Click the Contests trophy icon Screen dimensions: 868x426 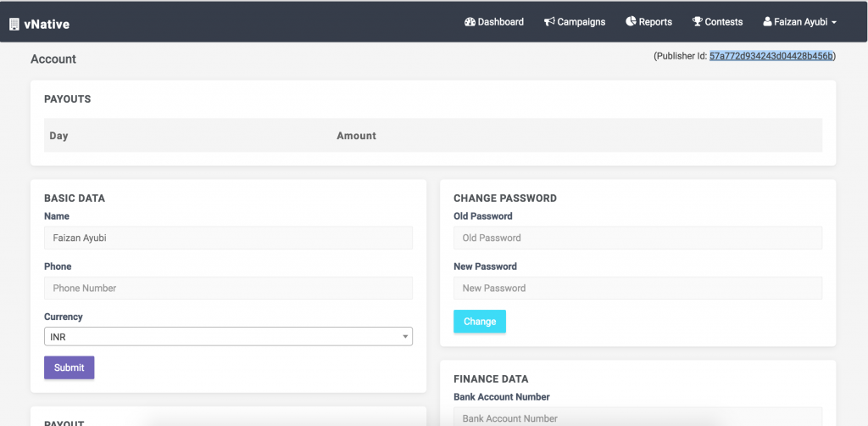pos(697,22)
